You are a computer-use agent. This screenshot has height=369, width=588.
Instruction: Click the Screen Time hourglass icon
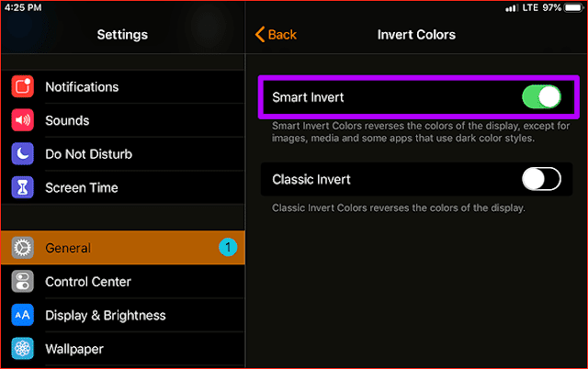[x=23, y=188]
